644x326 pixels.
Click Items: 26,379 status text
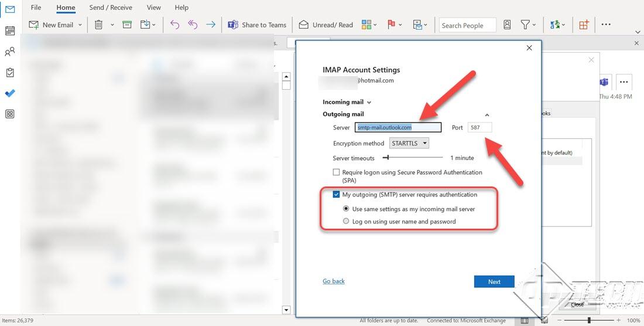point(18,320)
